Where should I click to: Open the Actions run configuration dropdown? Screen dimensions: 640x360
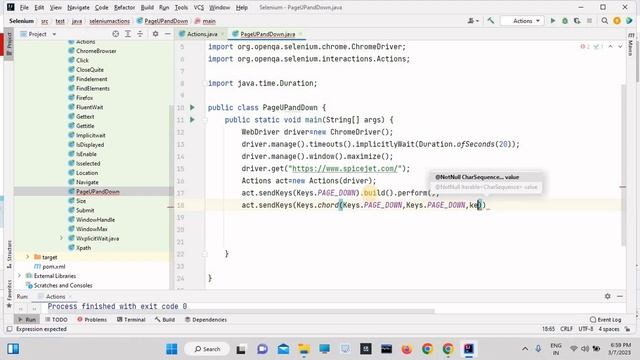tap(522, 21)
